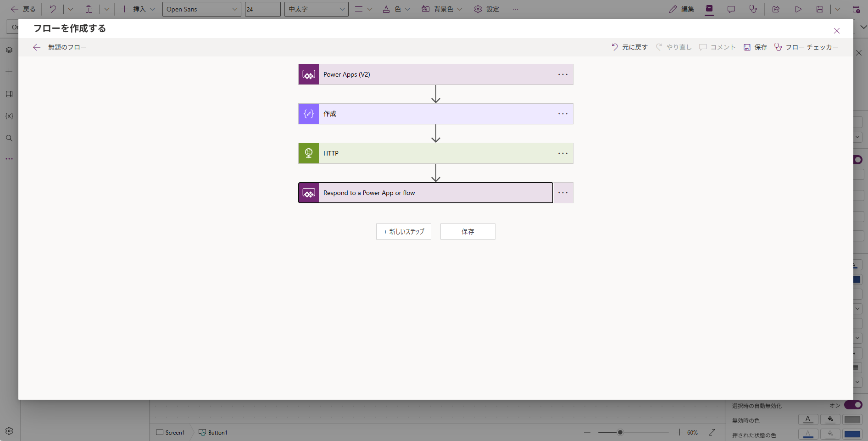Click the 保存 button below the flow
868x441 pixels.
pyautogui.click(x=468, y=232)
